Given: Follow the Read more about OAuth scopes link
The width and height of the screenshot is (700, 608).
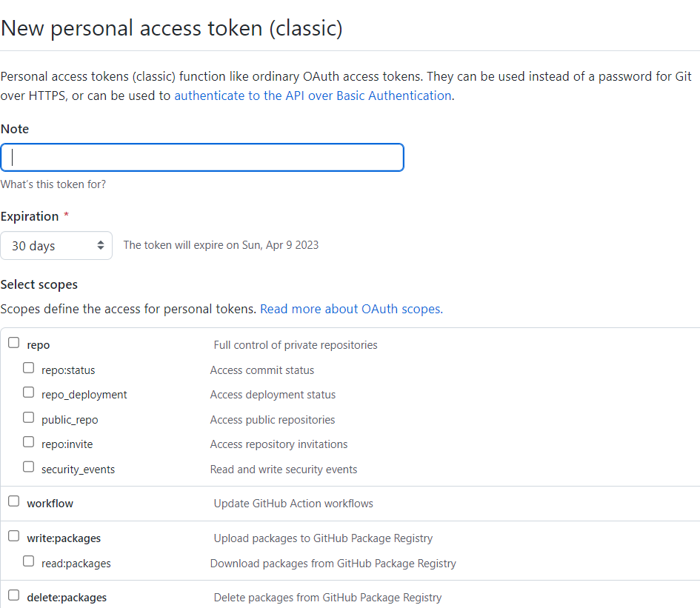Looking at the screenshot, I should click(x=351, y=309).
